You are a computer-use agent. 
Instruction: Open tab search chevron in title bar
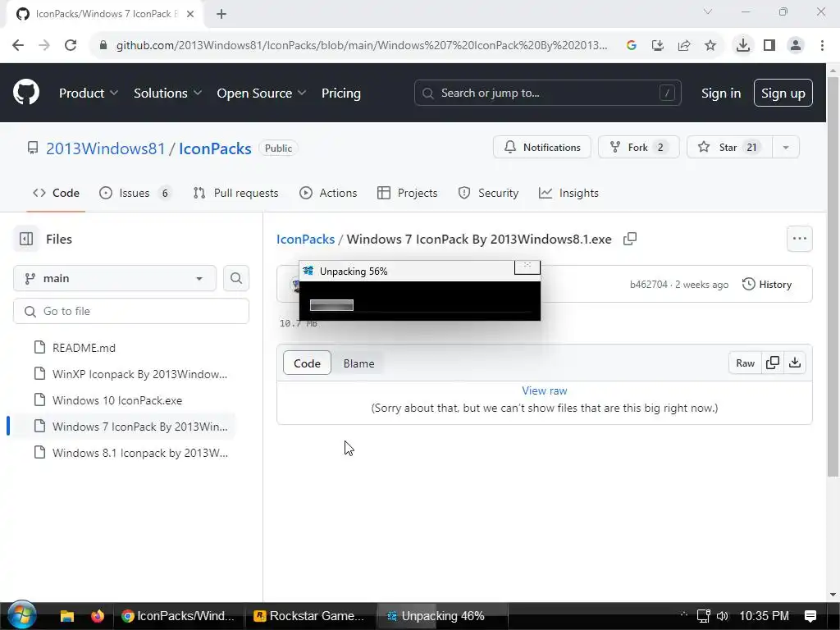pos(708,11)
